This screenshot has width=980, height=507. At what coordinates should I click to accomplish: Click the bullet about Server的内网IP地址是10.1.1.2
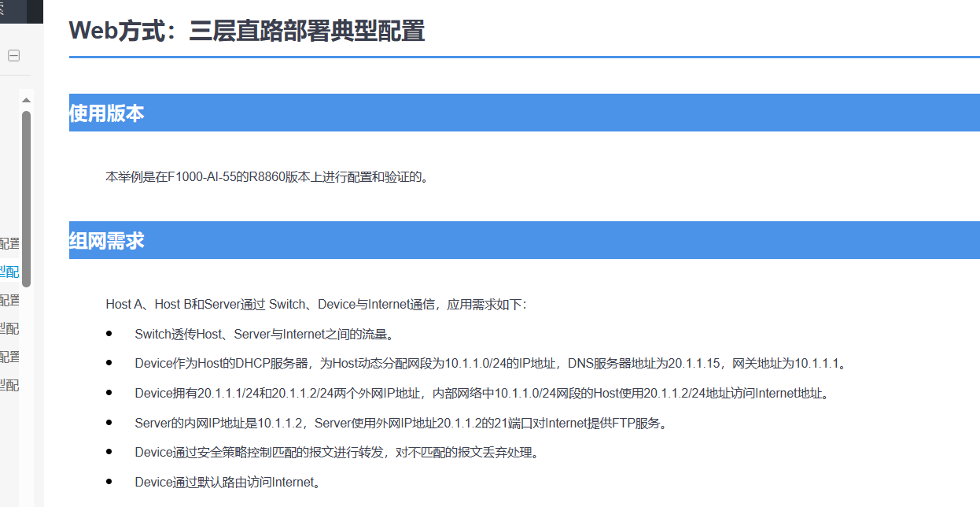403,423
